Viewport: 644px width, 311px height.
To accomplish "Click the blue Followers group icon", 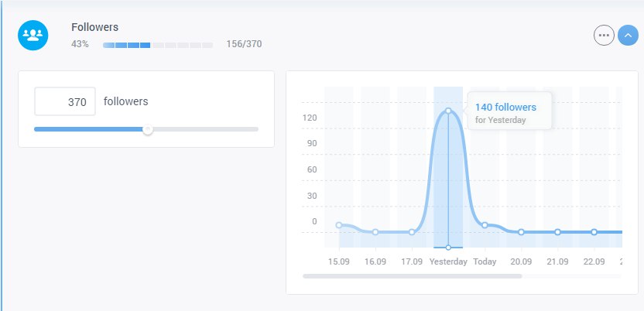I will click(33, 35).
